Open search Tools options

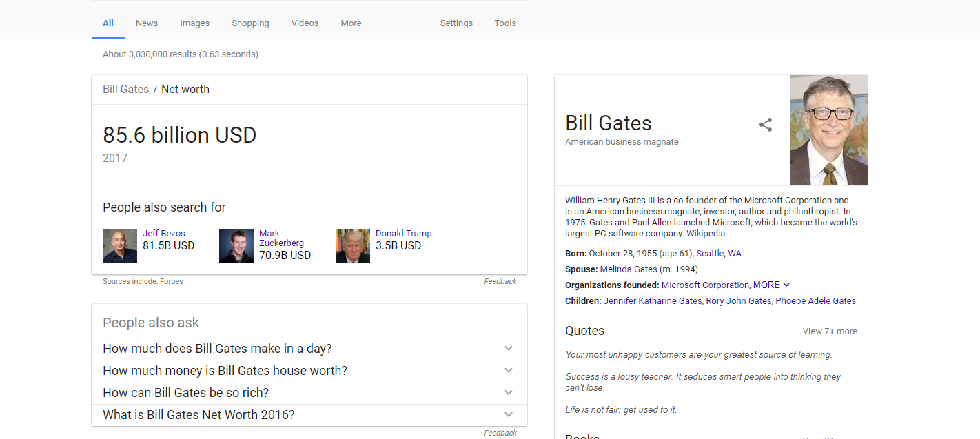pos(505,23)
